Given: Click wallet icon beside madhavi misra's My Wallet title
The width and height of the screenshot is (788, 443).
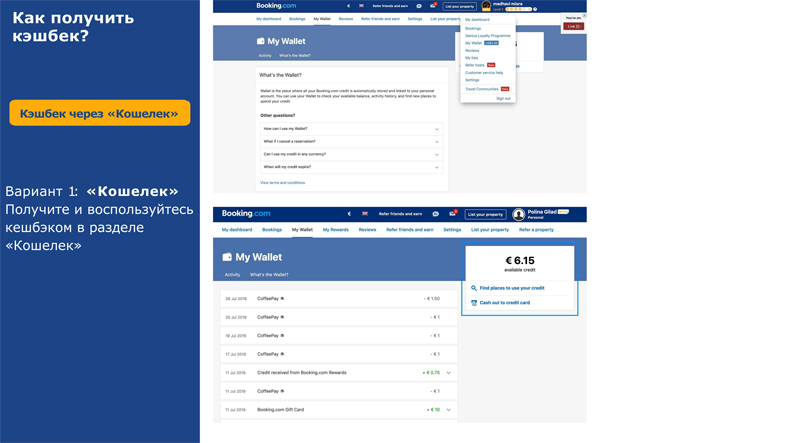Looking at the screenshot, I should [x=260, y=41].
